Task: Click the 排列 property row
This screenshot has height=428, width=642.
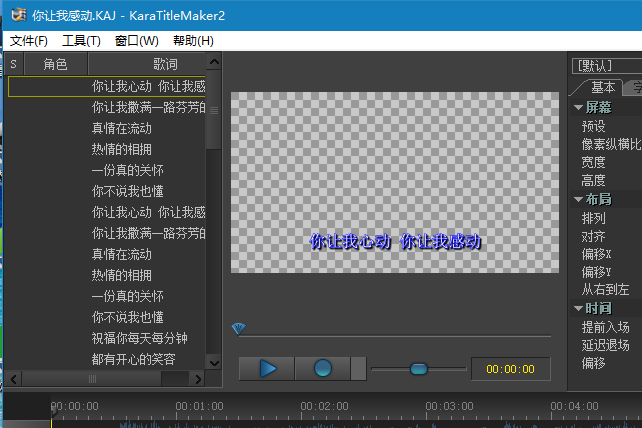Action: pyautogui.click(x=606, y=218)
